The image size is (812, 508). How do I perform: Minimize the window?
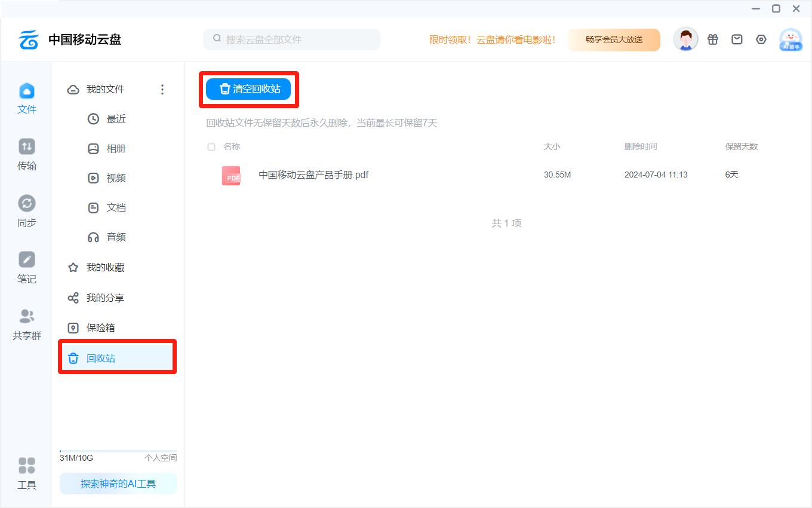(x=756, y=8)
